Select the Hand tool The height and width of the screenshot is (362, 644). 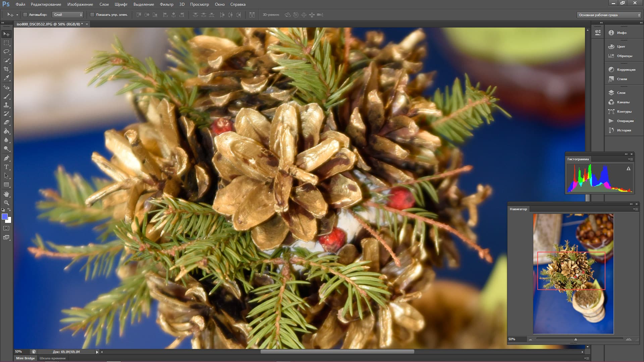[6, 194]
